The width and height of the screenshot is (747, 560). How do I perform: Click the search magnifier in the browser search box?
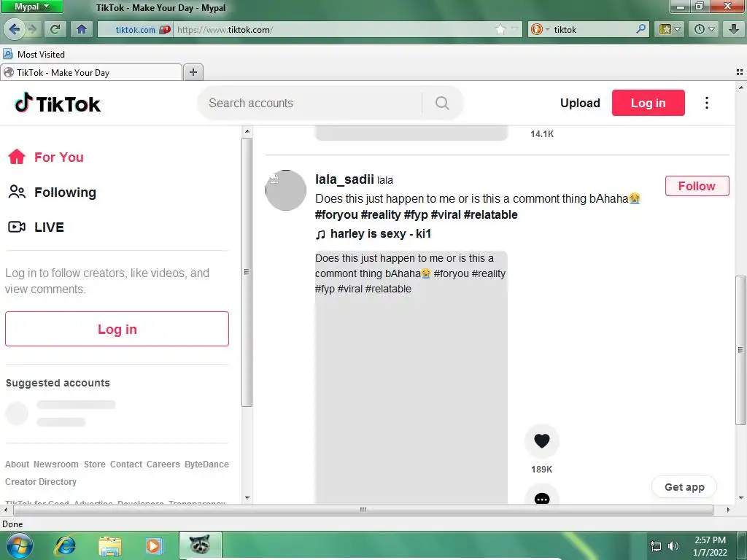coord(640,29)
